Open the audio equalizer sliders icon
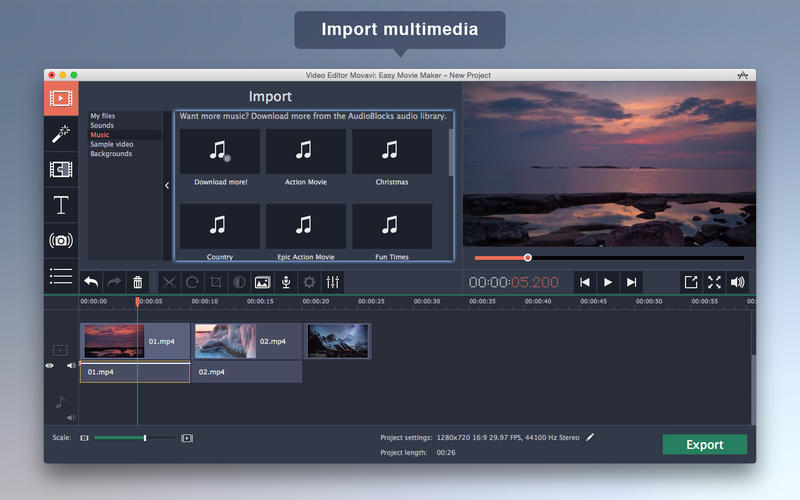800x500 pixels. pyautogui.click(x=333, y=283)
